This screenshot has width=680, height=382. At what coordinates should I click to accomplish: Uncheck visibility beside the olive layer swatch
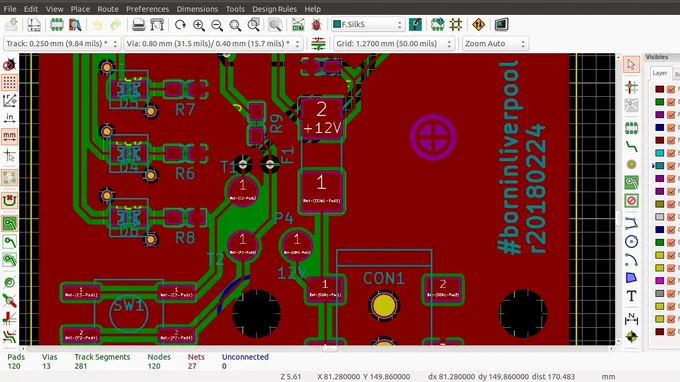[x=671, y=204]
